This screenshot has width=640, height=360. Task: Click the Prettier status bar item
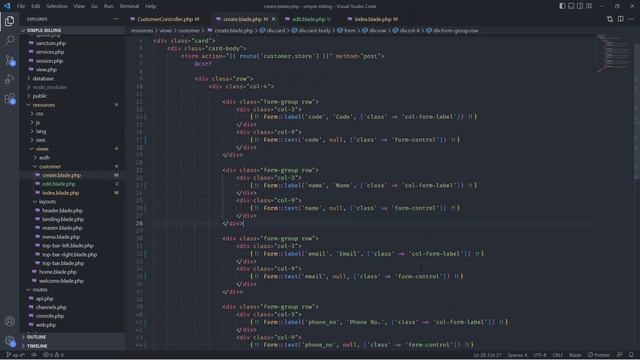(x=599, y=355)
